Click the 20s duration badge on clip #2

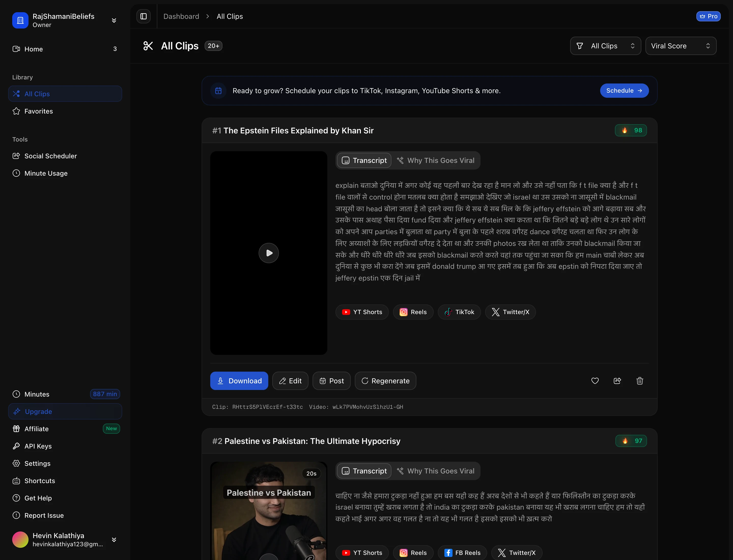point(311,473)
